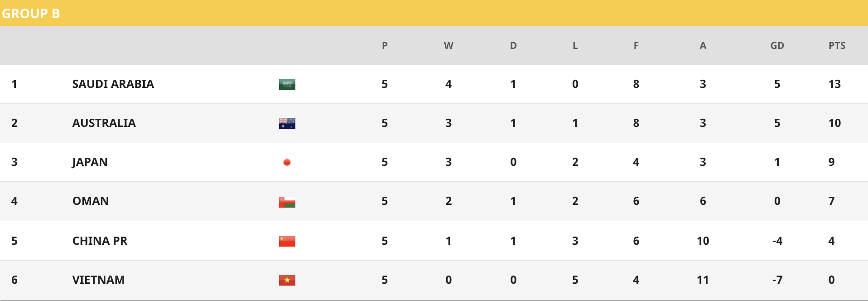
Task: Select Vietnam's -7 goal difference cell
Action: (x=777, y=280)
